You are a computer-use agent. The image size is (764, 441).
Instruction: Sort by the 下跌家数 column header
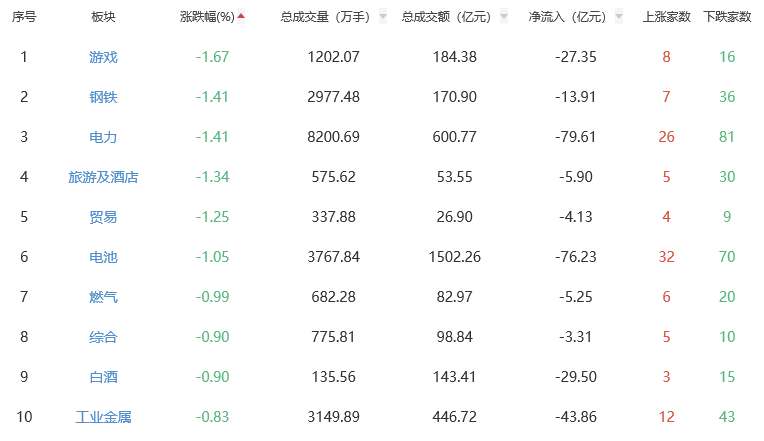tap(727, 17)
